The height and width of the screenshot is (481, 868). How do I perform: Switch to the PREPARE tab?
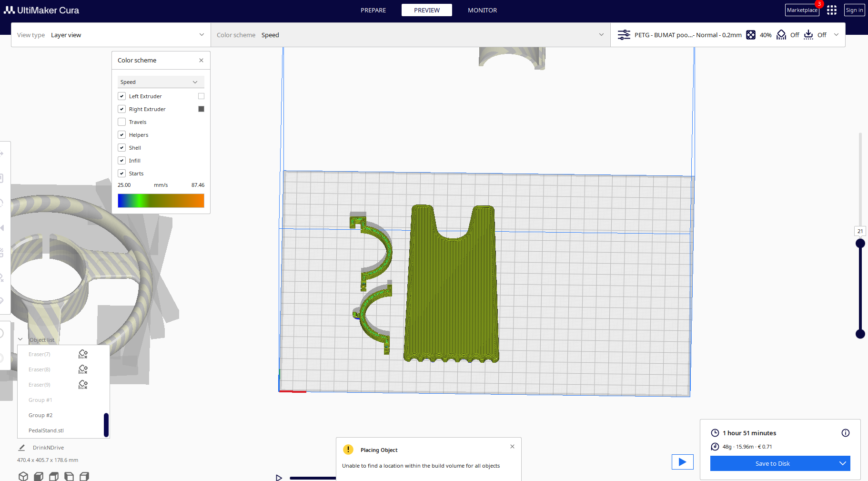pos(373,10)
